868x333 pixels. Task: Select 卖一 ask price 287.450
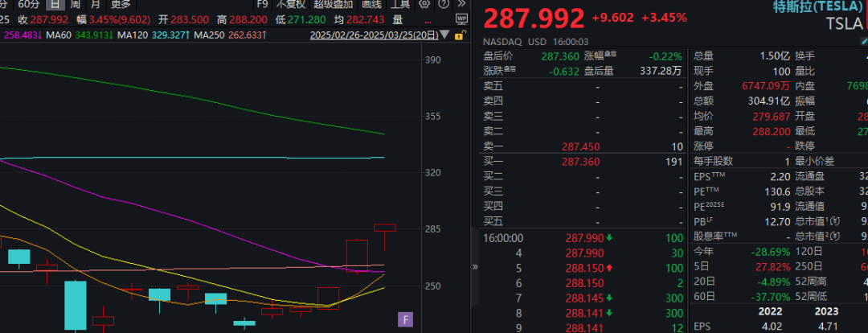tap(581, 147)
